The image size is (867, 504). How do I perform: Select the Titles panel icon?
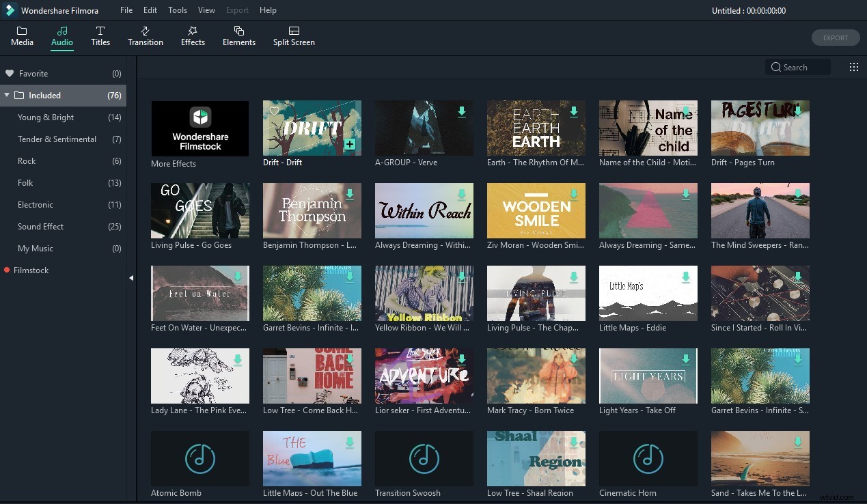(x=100, y=36)
